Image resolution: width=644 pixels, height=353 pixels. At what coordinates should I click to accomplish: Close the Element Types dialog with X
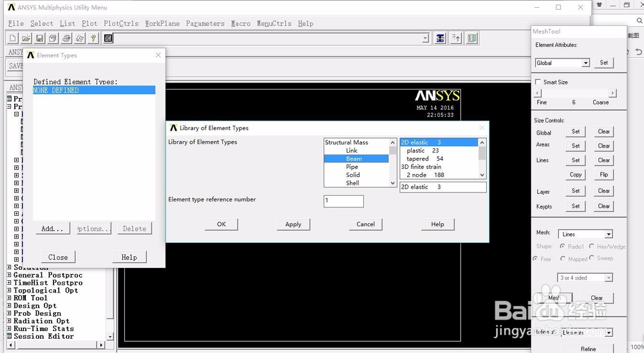[158, 55]
